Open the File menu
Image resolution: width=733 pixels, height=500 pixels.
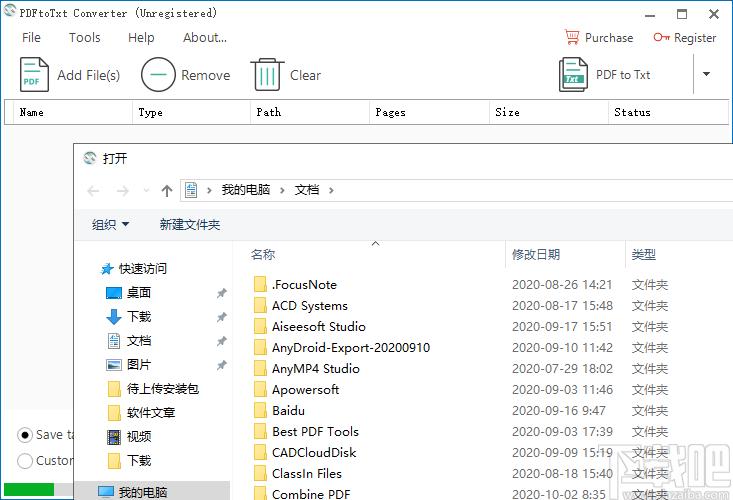pyautogui.click(x=31, y=37)
